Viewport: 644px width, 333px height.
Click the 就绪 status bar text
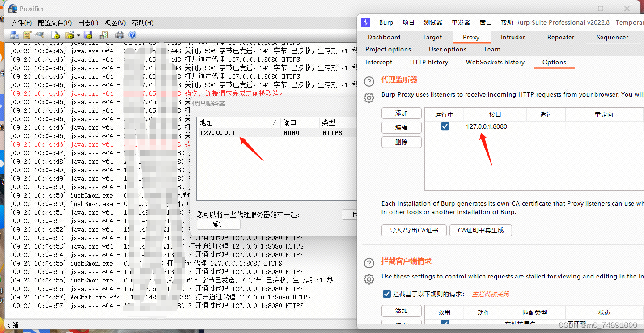click(x=12, y=325)
